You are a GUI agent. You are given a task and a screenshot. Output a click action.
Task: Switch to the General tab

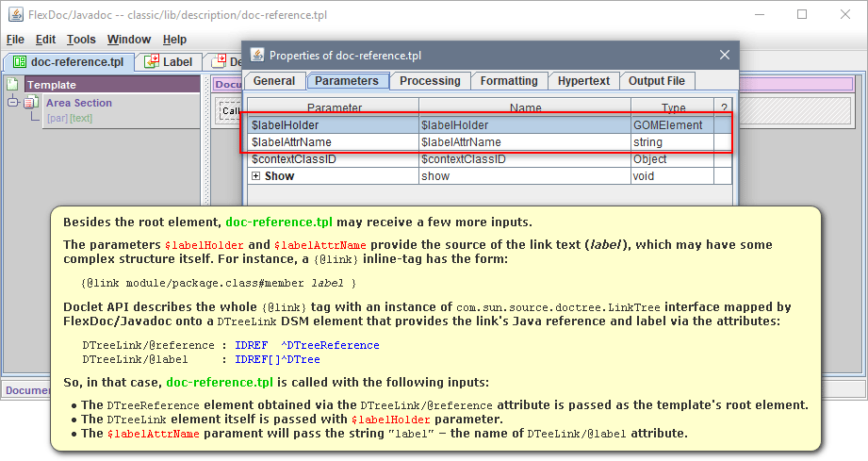[273, 81]
